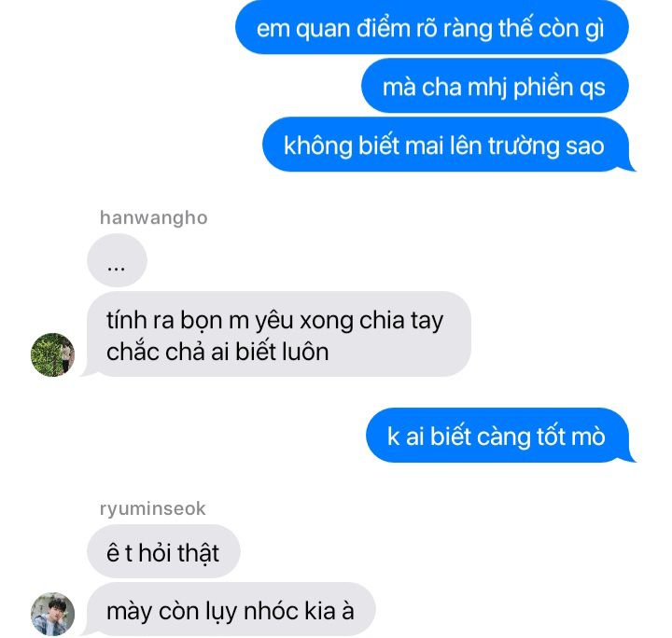This screenshot has height=638, width=672.
Task: Tap the hanwangho sender name label
Action: (x=153, y=217)
